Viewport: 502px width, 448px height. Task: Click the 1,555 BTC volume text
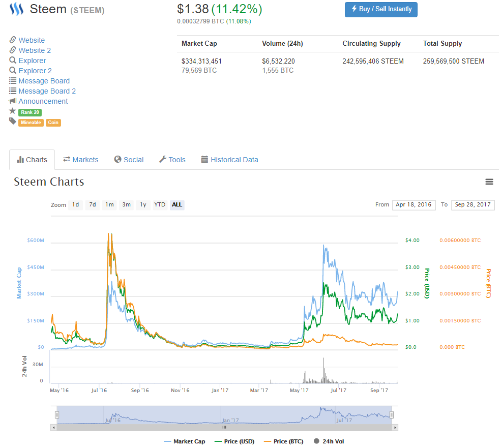point(278,70)
